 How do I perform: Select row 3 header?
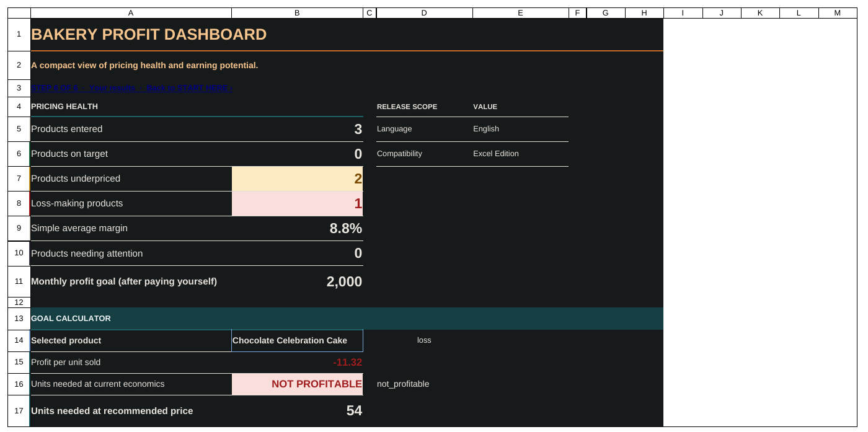(x=19, y=88)
